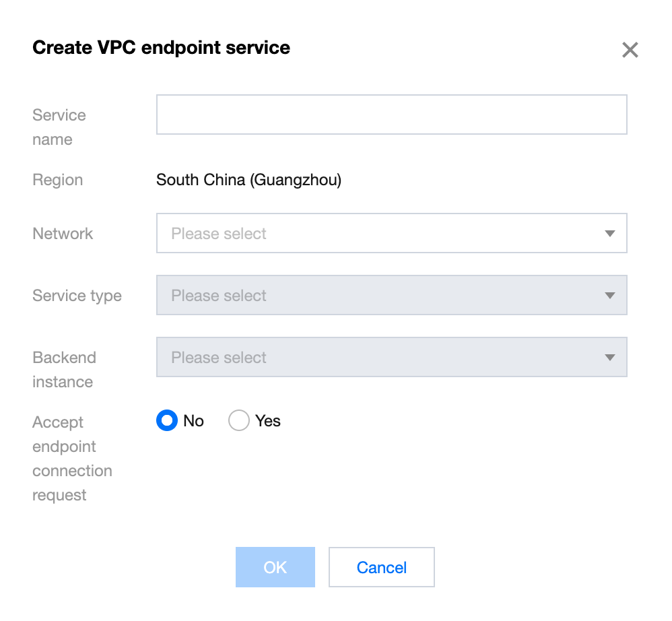The height and width of the screenshot is (621, 672).
Task: Click the Network dropdown arrow icon
Action: 610,234
